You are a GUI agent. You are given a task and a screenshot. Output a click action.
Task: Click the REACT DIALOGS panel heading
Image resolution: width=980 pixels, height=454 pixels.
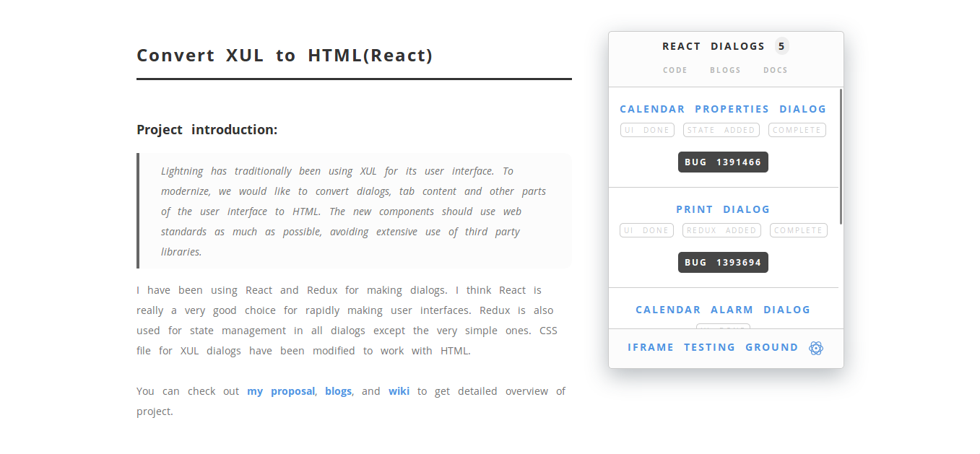pyautogui.click(x=714, y=45)
